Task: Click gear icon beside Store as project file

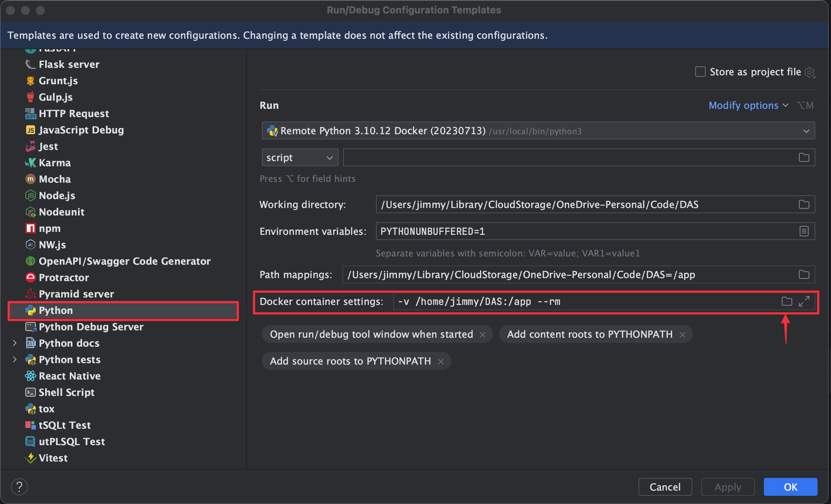Action: pos(810,72)
